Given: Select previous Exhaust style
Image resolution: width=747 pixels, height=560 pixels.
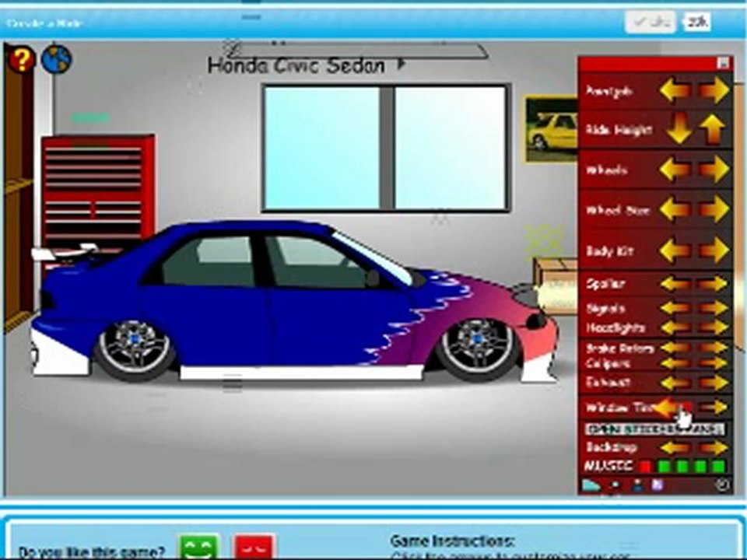Looking at the screenshot, I should click(675, 383).
